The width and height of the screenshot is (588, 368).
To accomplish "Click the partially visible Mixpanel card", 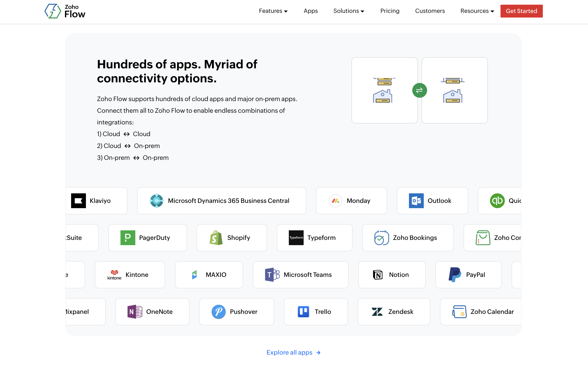I will click(x=86, y=312).
